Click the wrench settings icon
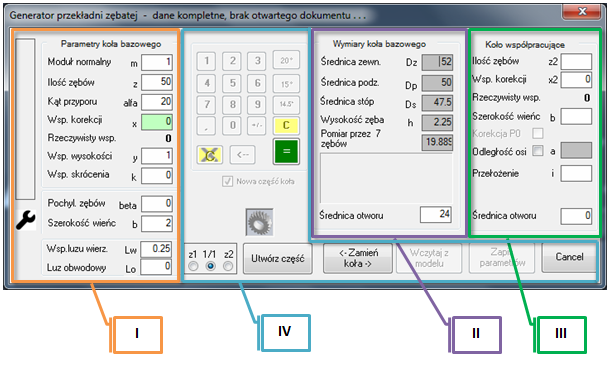 (x=26, y=220)
